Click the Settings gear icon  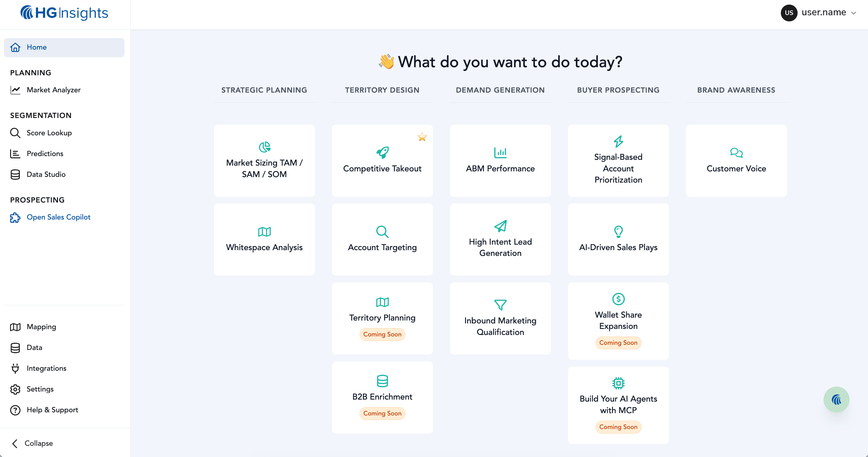point(16,389)
